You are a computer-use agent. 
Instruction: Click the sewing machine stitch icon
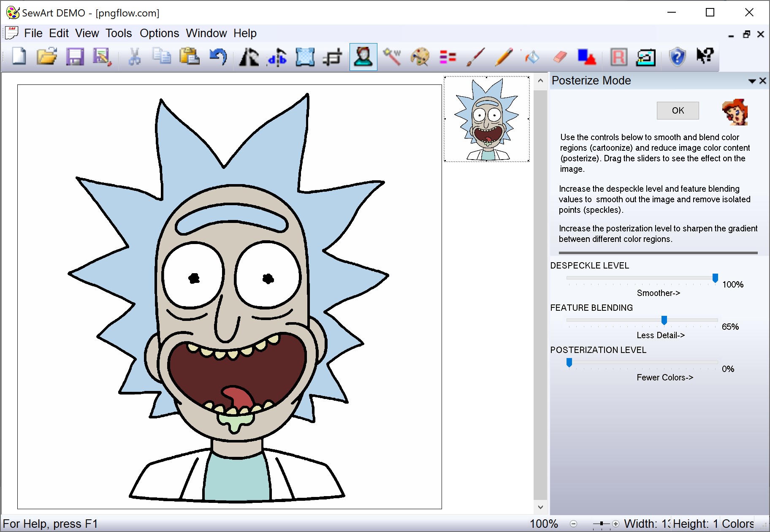click(x=646, y=57)
